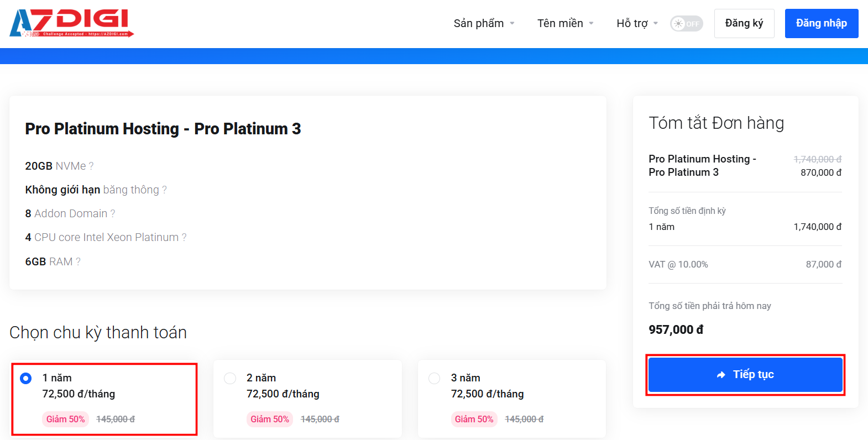Click the Giảm 50% badge on 3 năm card

coord(474,420)
